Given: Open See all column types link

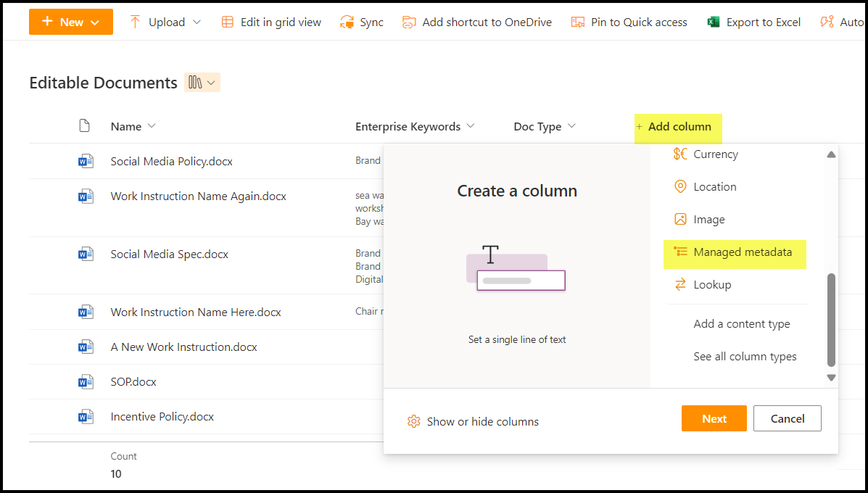Looking at the screenshot, I should (x=744, y=357).
